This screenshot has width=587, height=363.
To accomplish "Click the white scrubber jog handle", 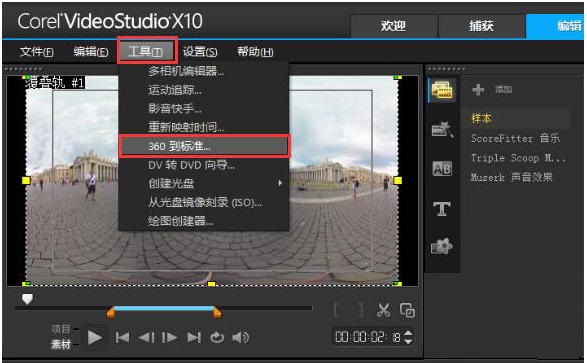I will [x=27, y=299].
